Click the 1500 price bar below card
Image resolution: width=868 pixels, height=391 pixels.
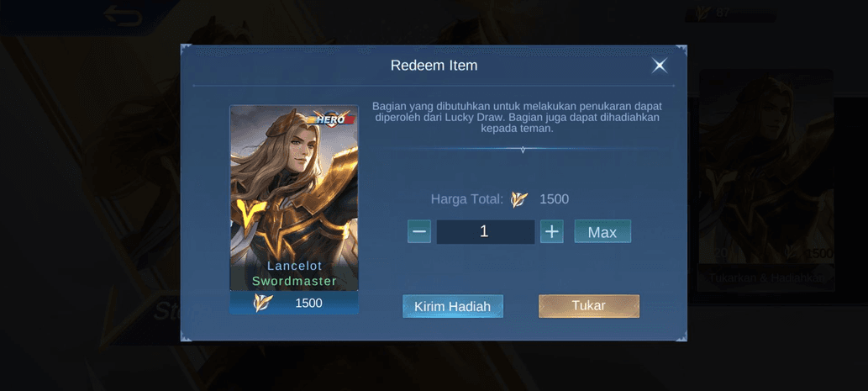(x=294, y=303)
